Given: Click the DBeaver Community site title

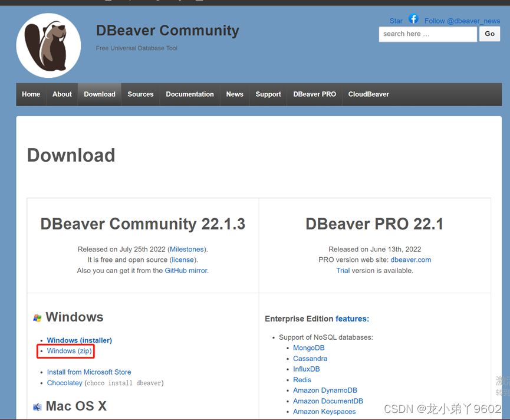Looking at the screenshot, I should coord(167,31).
